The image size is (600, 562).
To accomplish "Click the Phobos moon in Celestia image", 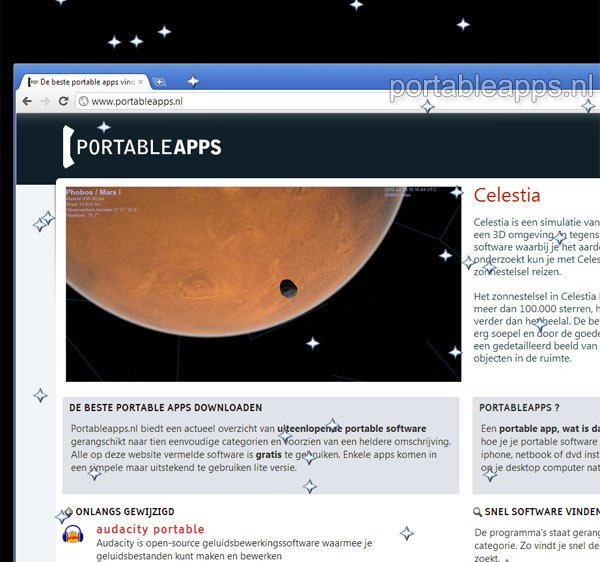I will click(288, 289).
